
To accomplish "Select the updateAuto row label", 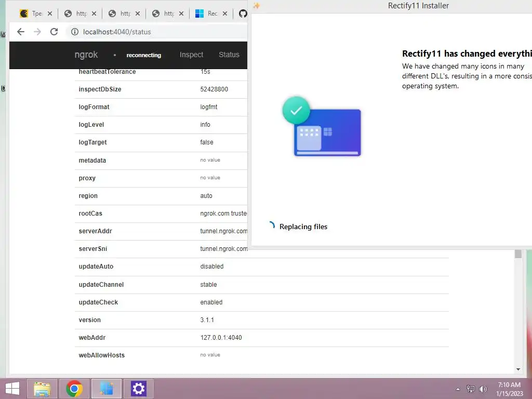I will point(96,267).
